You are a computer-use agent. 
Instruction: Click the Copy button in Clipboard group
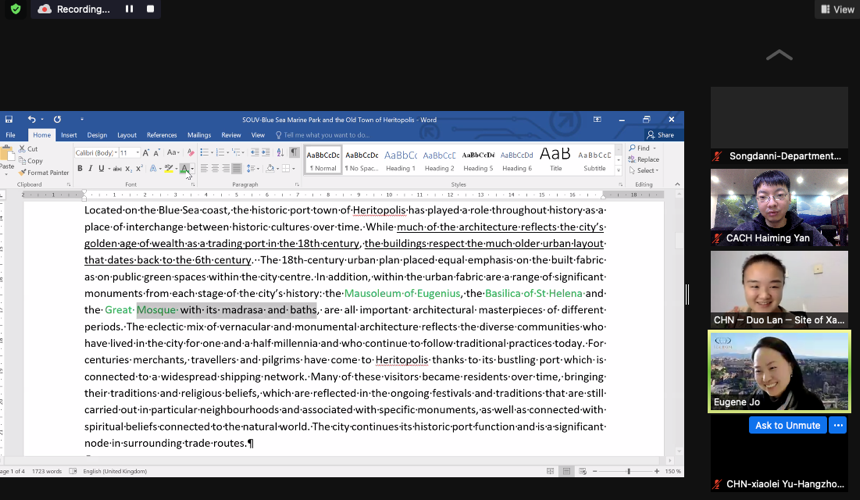point(31,161)
